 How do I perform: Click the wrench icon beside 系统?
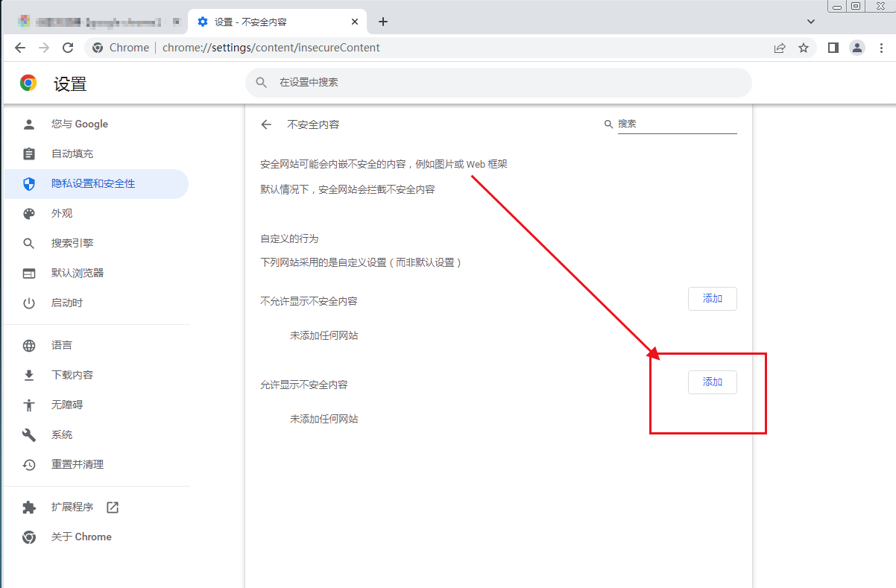click(29, 434)
